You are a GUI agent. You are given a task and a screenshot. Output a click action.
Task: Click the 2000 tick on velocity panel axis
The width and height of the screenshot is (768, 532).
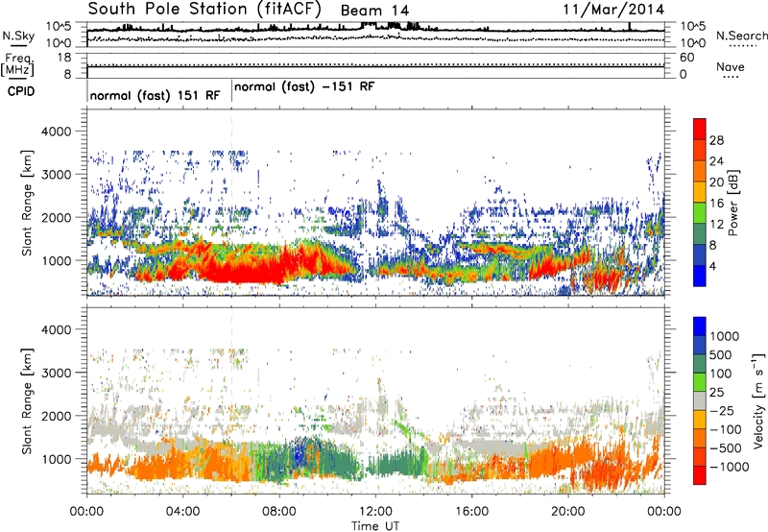pos(56,416)
